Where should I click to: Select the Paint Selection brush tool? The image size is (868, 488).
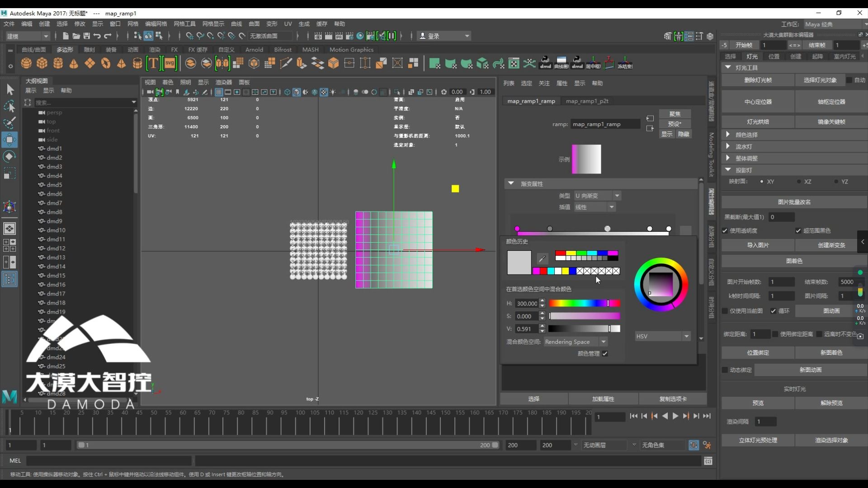pyautogui.click(x=9, y=122)
